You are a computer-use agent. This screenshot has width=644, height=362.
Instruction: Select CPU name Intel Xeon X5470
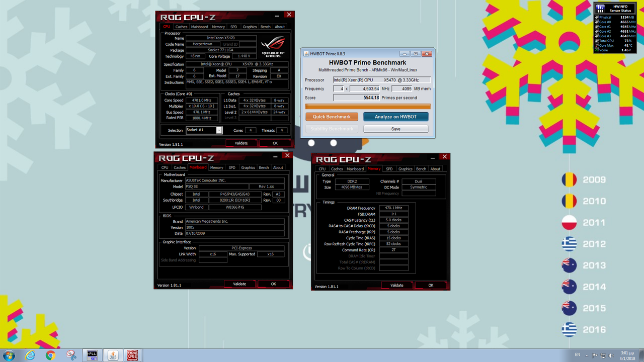click(x=221, y=38)
